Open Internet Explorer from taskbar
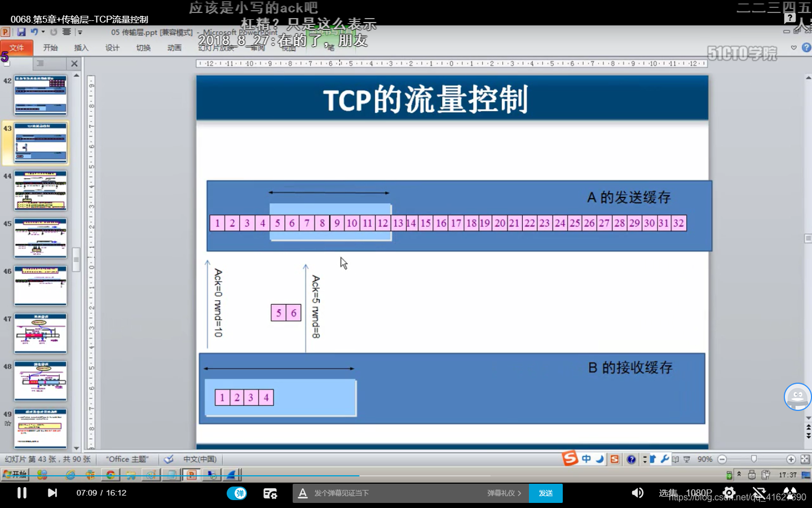This screenshot has width=812, height=508. click(70, 475)
